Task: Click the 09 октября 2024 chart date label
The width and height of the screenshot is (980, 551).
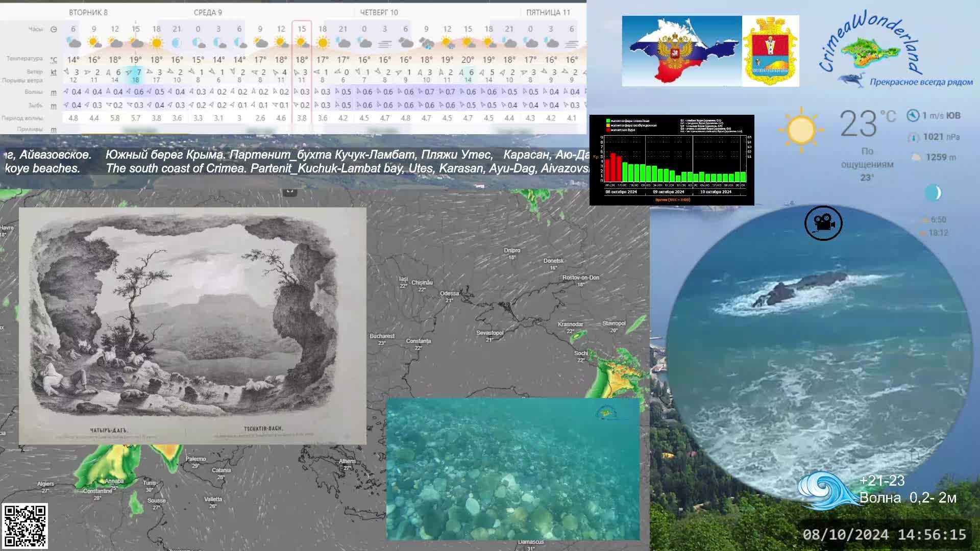Action: 668,192
